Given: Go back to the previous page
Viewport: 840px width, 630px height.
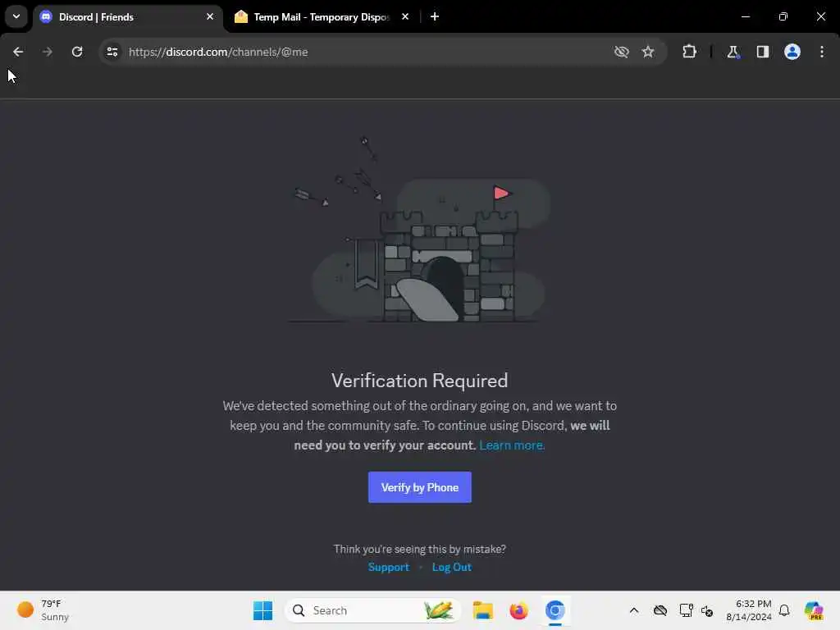Looking at the screenshot, I should [x=18, y=52].
